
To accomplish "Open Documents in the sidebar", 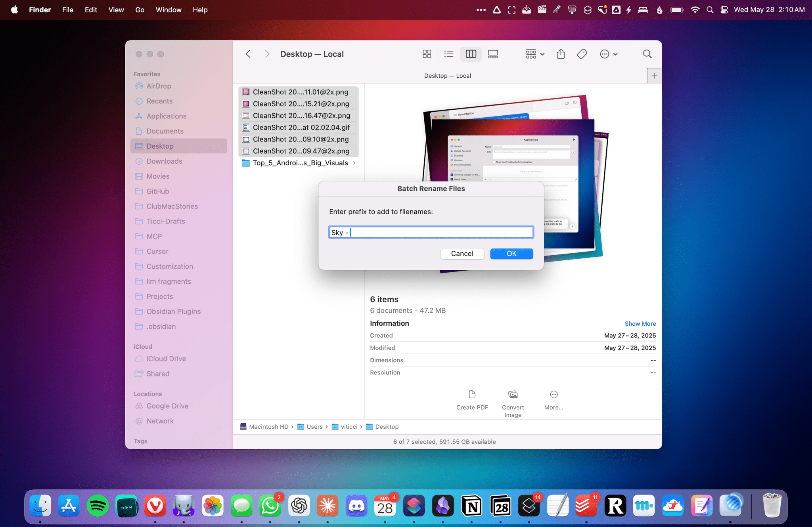I will [178, 131].
